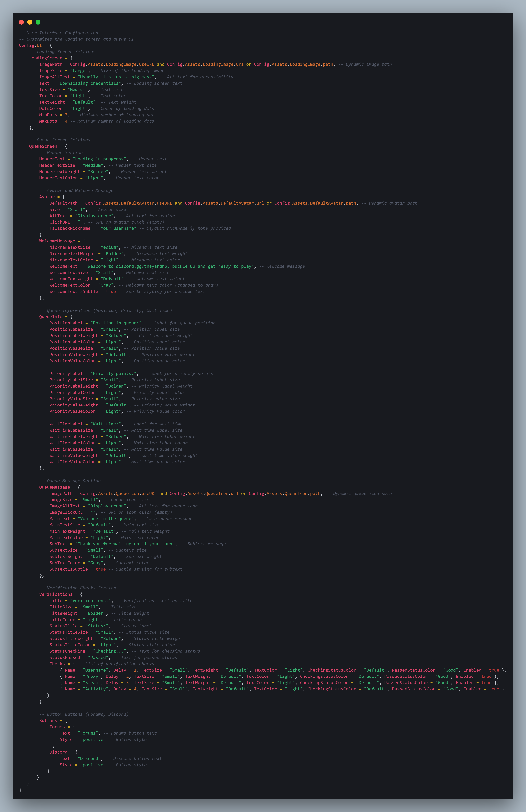Click the red close dot
Screen dimensions: 526x812
pos(21,22)
